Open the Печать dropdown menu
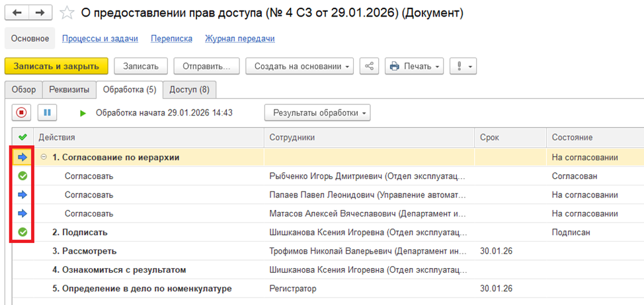This screenshot has height=305, width=644. tap(415, 66)
